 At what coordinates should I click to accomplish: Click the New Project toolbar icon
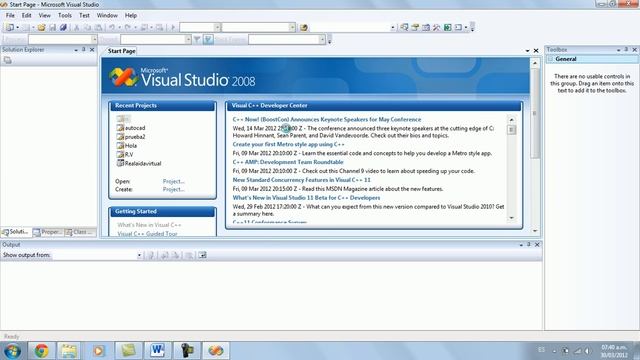click(x=10, y=27)
